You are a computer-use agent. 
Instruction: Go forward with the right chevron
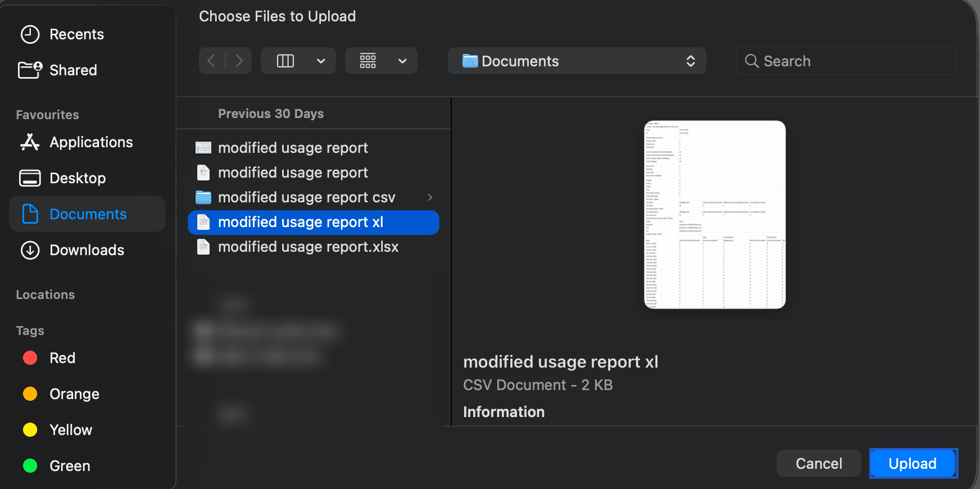[239, 61]
